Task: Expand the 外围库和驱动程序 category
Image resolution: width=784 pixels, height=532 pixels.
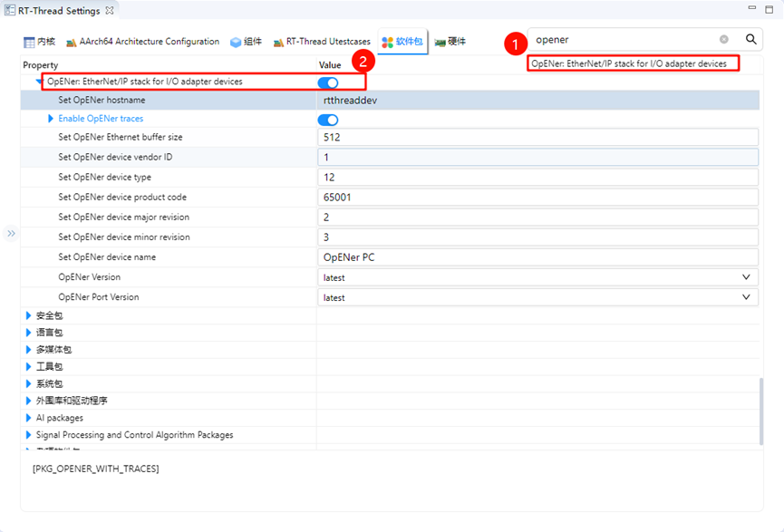Action: click(x=28, y=401)
